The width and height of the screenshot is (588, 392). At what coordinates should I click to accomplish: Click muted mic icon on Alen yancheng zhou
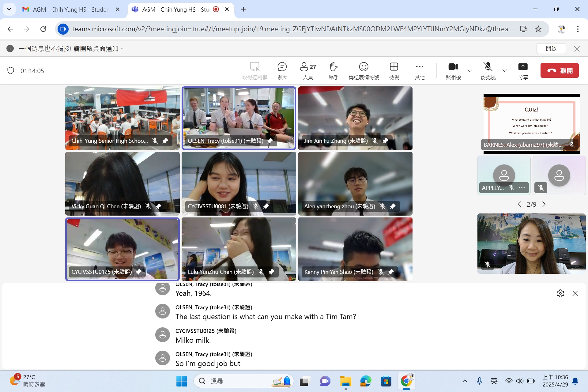pos(383,206)
